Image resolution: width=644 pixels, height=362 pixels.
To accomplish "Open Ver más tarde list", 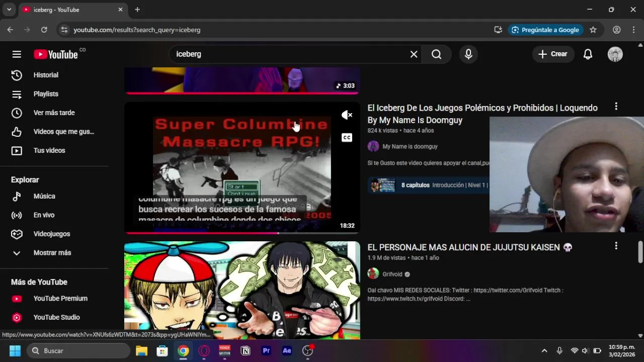I will [54, 113].
